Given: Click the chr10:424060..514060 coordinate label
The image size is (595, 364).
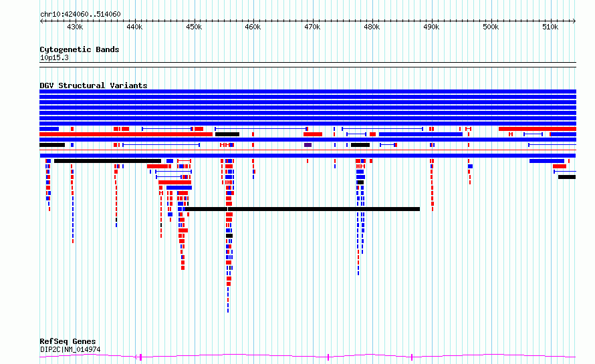Looking at the screenshot, I should 80,14.
